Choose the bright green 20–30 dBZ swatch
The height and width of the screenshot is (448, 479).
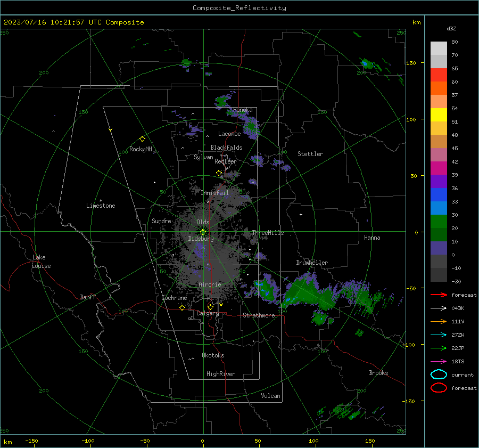point(439,222)
